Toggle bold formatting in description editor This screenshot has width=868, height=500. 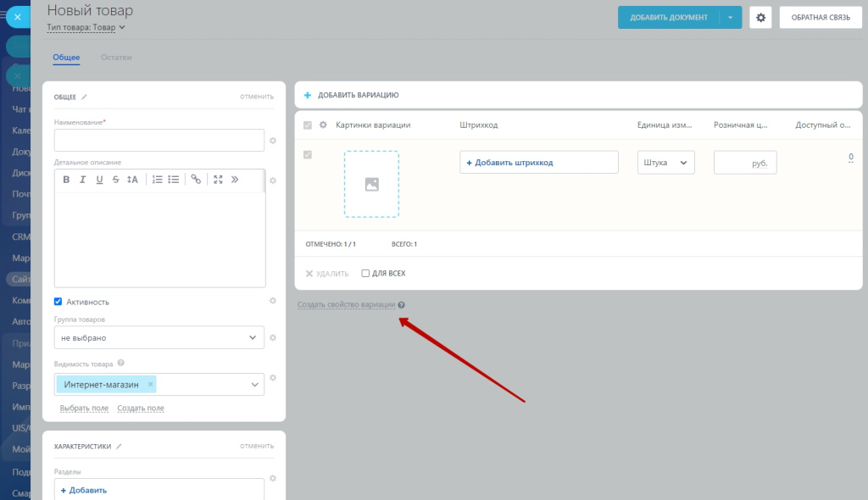coord(67,180)
